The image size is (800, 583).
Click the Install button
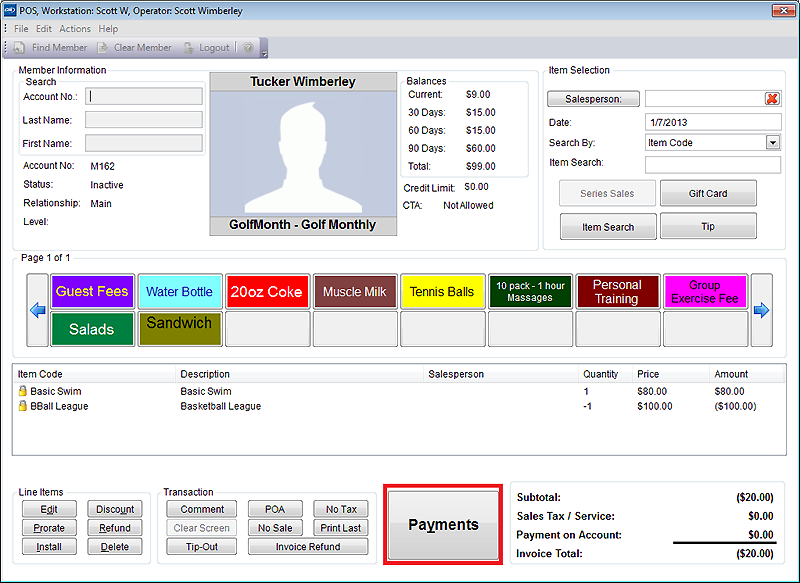[x=49, y=547]
